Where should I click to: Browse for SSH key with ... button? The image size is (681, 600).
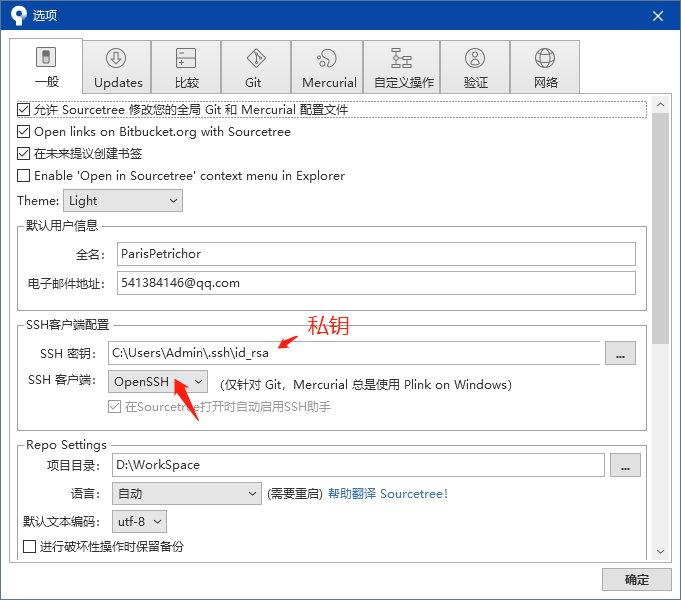point(620,353)
